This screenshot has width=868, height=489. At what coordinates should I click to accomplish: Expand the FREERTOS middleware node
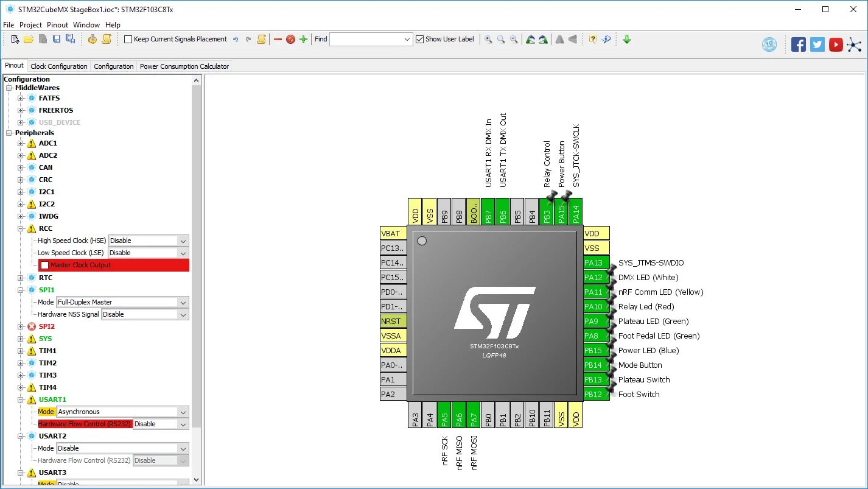(21, 110)
